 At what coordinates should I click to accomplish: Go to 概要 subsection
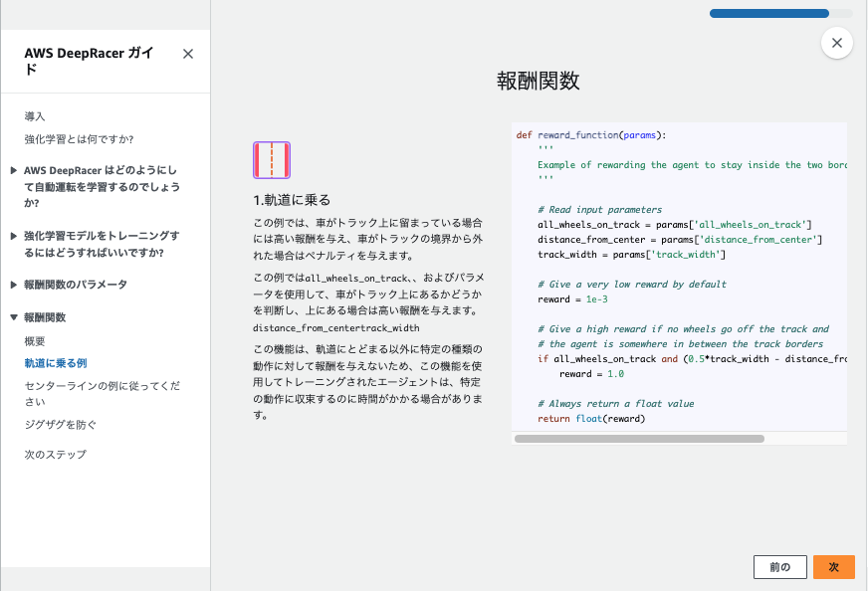[x=35, y=341]
